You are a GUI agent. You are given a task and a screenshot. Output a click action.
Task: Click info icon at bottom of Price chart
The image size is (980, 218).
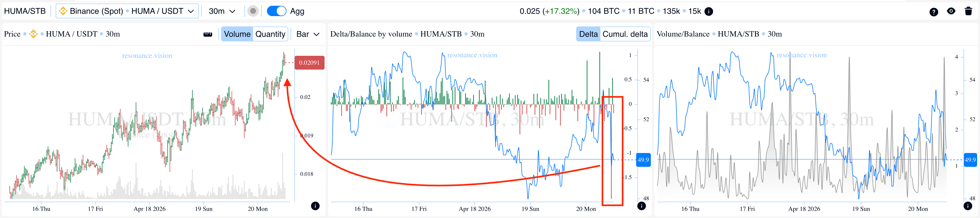pos(315,206)
